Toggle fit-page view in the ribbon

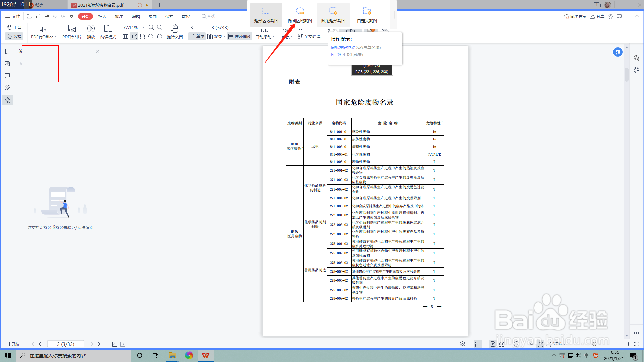coord(134,36)
